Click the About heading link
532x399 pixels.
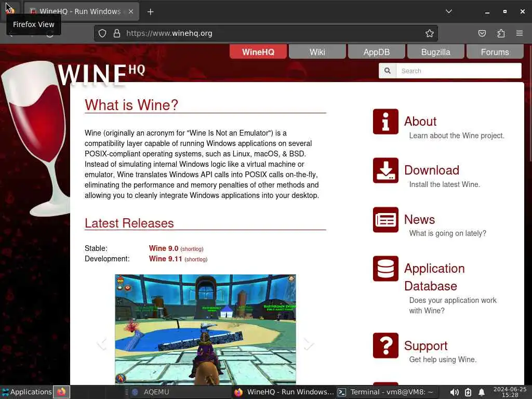tap(420, 122)
